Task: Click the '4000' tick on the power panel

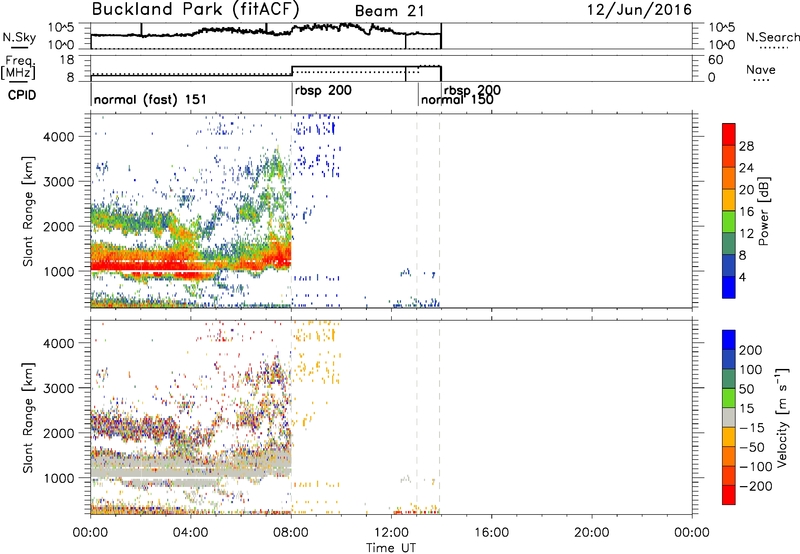Action: (x=59, y=137)
